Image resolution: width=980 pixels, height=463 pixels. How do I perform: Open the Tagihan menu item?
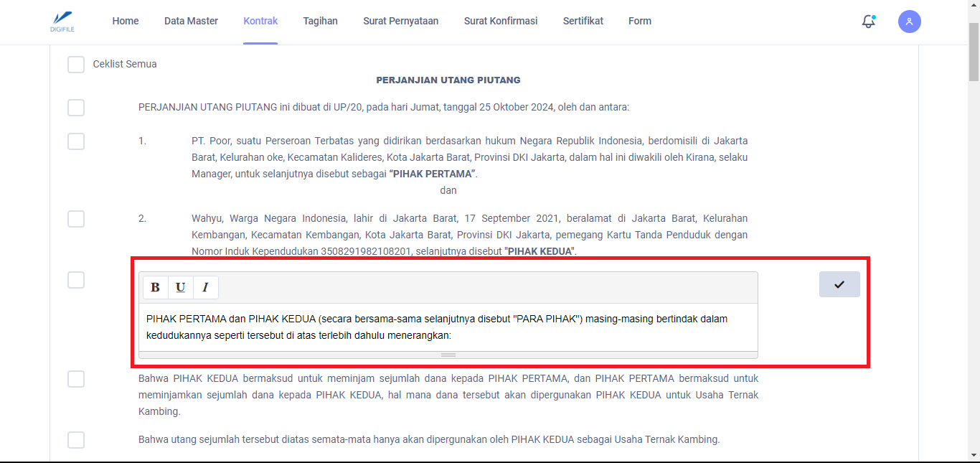[320, 22]
